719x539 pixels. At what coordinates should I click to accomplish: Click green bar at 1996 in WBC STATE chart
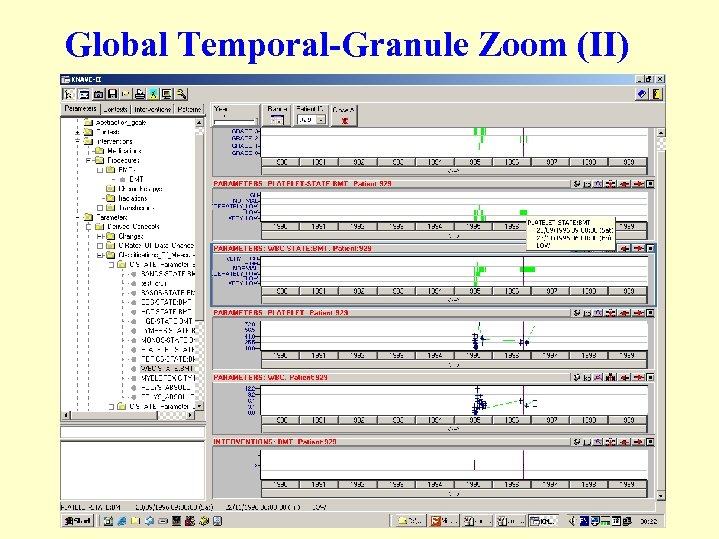(x=528, y=269)
